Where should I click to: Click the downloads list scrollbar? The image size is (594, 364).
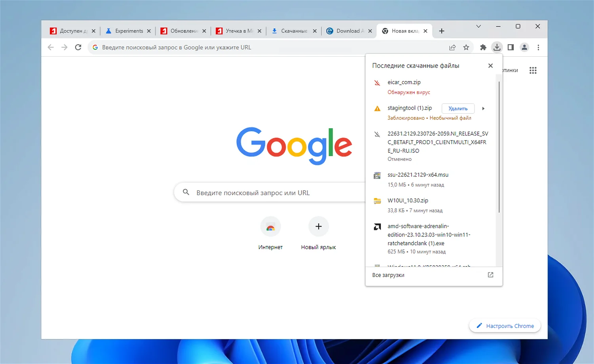pyautogui.click(x=499, y=147)
